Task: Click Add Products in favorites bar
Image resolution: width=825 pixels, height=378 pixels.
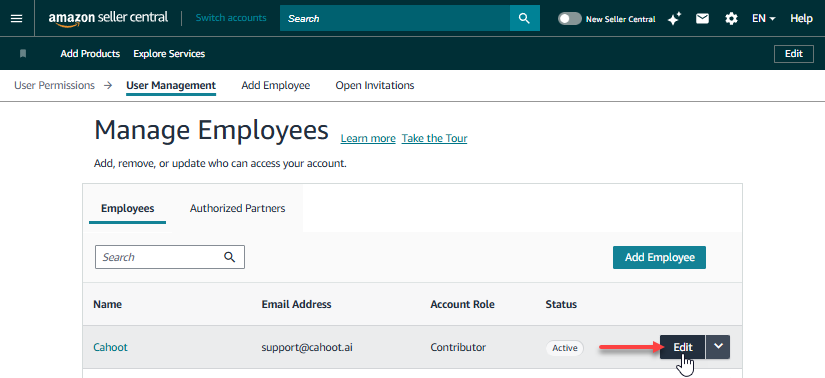Action: pyautogui.click(x=90, y=54)
